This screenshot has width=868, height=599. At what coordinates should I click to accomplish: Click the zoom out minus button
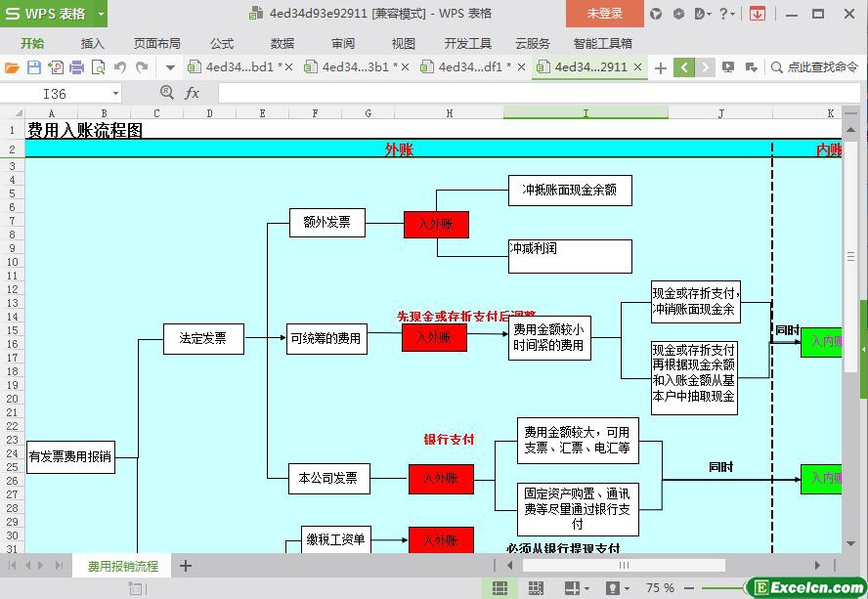pyautogui.click(x=690, y=588)
